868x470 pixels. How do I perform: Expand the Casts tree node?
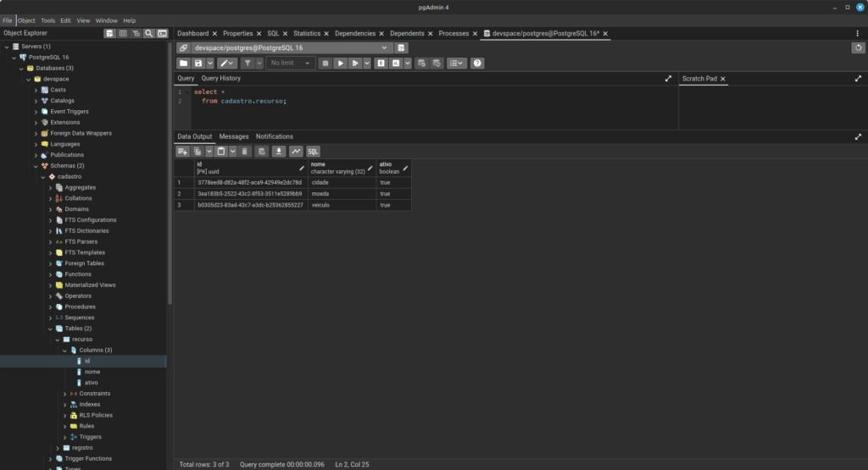click(36, 90)
